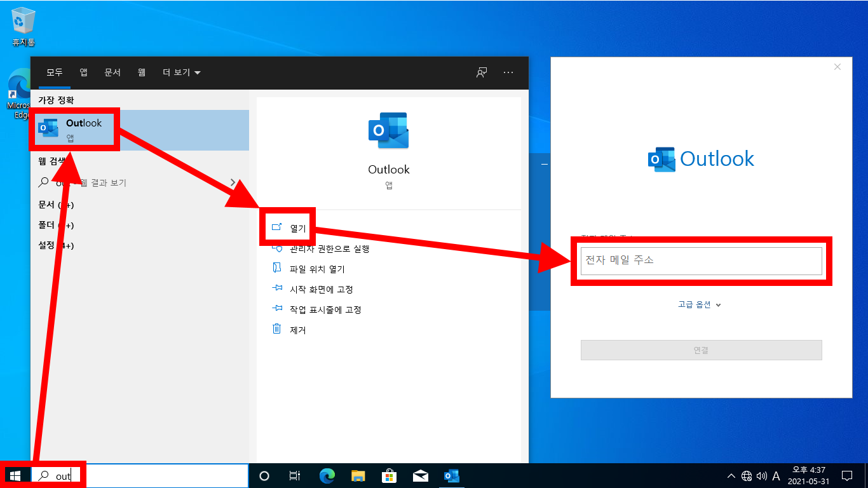Open Microsoft Store from the taskbar
Image resolution: width=868 pixels, height=488 pixels.
(390, 475)
